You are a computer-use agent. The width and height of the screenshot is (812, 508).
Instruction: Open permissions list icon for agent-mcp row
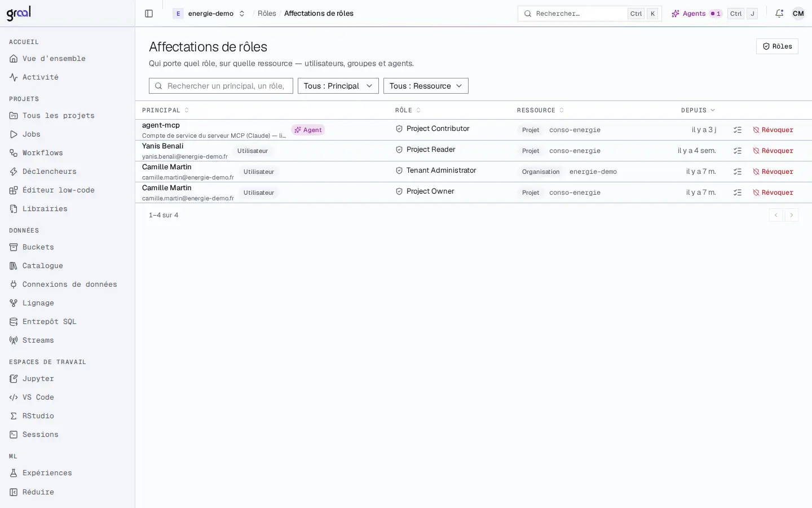738,130
